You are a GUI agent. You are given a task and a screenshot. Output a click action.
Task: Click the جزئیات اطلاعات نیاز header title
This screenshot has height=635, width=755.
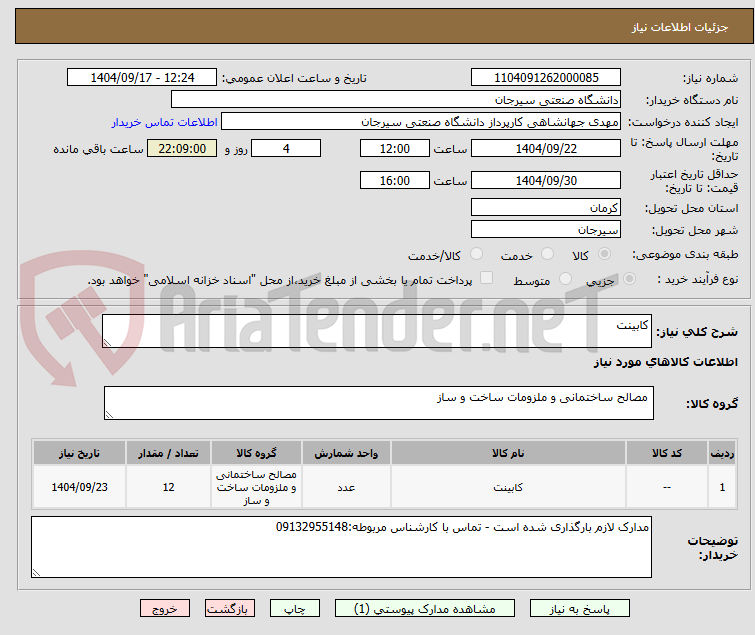pos(679,27)
